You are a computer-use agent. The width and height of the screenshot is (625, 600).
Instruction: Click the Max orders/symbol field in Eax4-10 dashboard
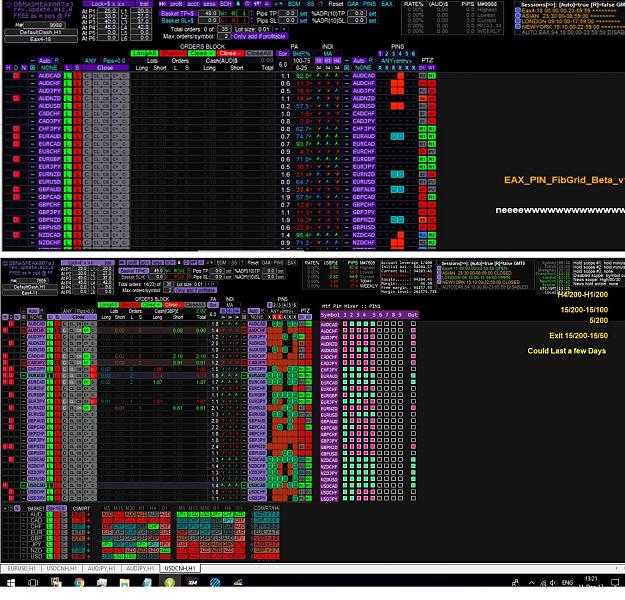225,36
